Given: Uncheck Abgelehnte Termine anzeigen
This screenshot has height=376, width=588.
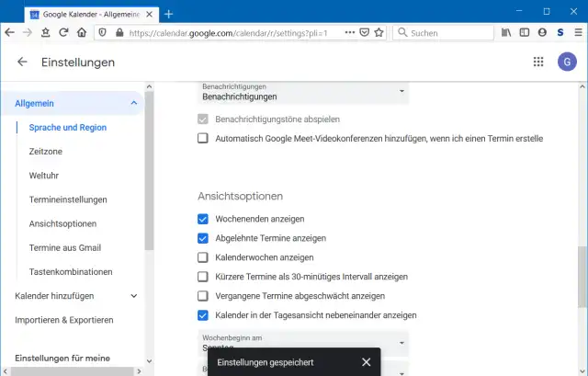Looking at the screenshot, I should point(203,238).
